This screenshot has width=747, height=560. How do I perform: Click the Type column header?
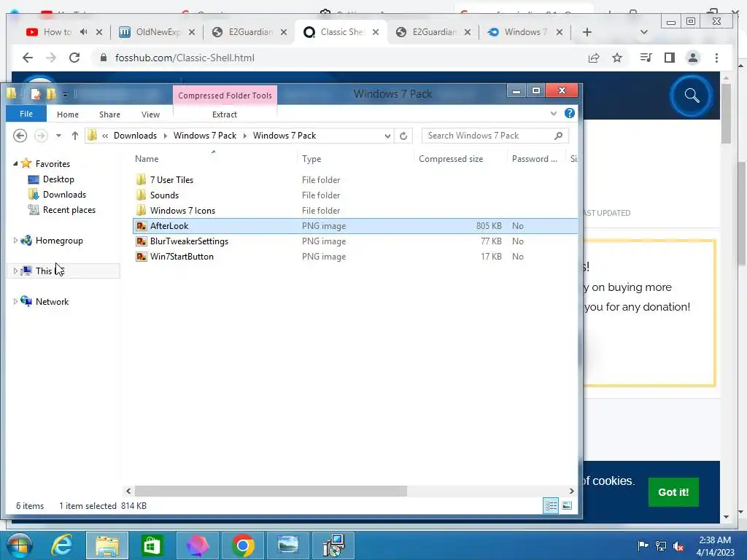pyautogui.click(x=311, y=159)
